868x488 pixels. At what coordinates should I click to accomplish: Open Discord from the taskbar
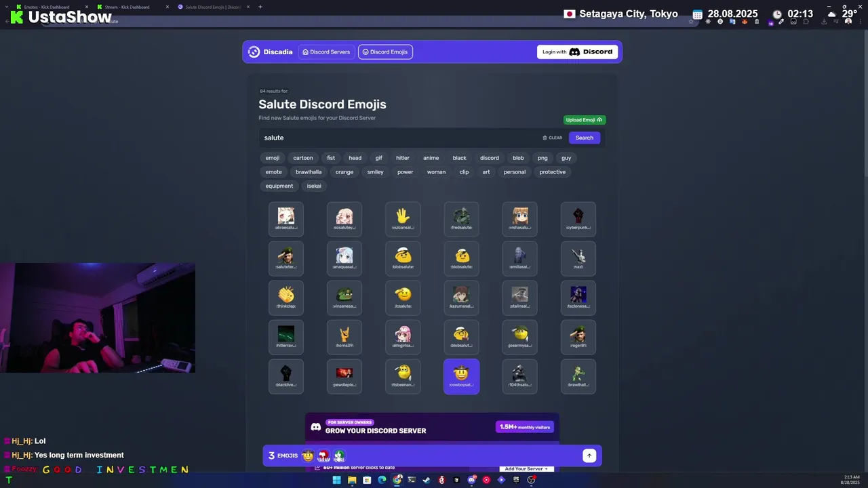[x=471, y=480]
